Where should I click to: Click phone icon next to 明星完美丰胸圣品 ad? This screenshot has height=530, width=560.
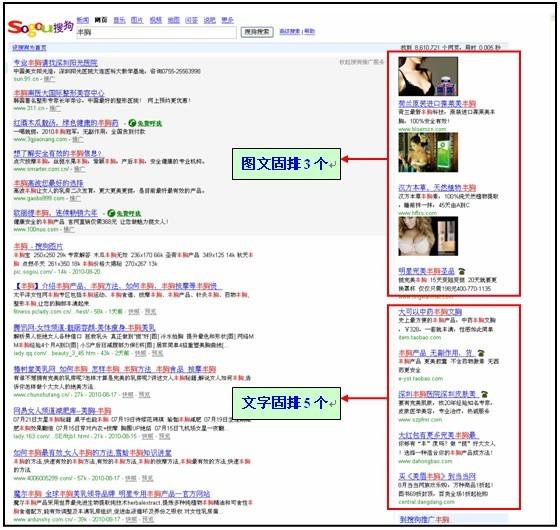coord(462,271)
